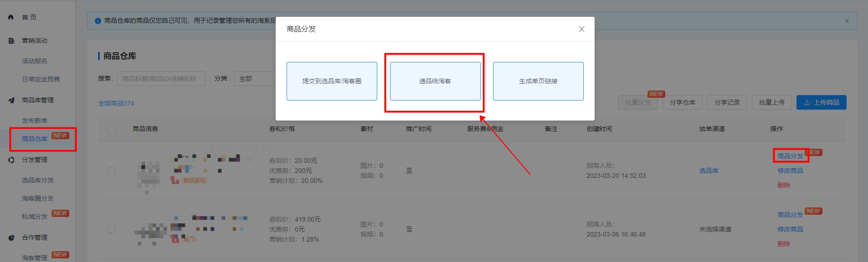
Task: Select 递品给淘客 option in dialog
Action: [x=435, y=81]
